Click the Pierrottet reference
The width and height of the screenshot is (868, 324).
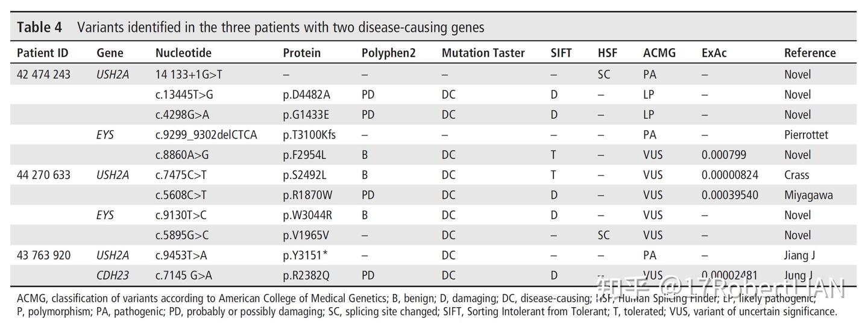point(806,135)
